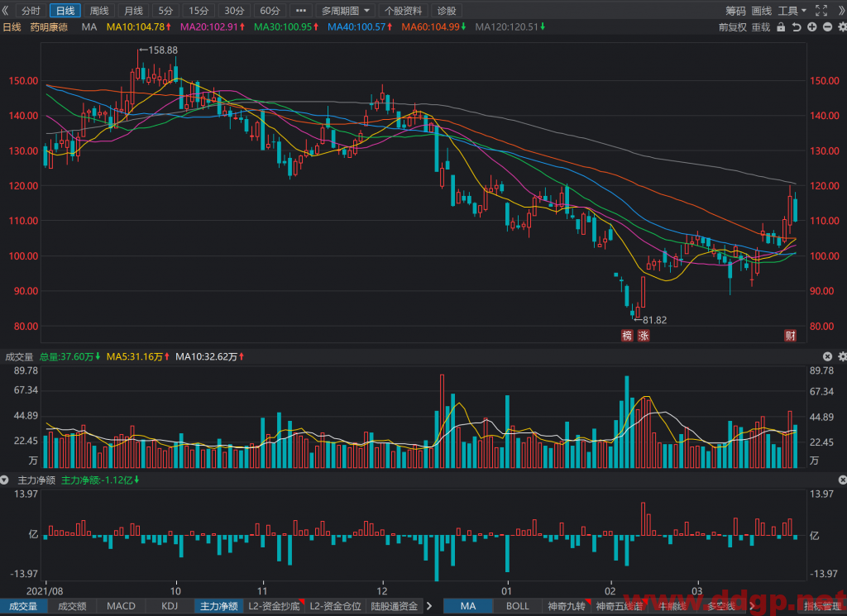
Task: Select L2-资金抄底 indicator tab
Action: click(x=275, y=606)
